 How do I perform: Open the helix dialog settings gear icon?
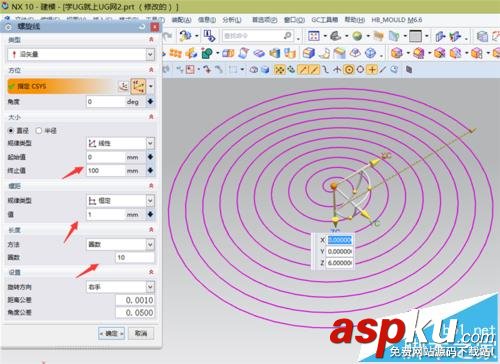click(x=9, y=27)
